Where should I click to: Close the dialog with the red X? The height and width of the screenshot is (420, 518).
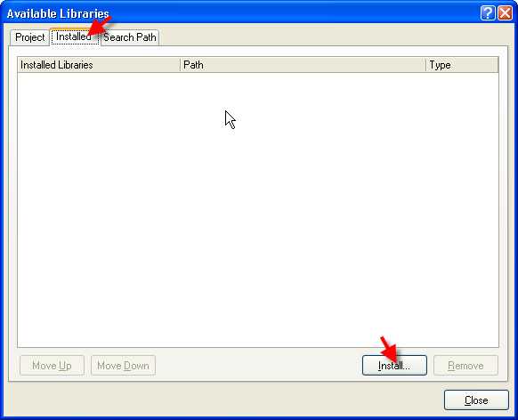click(506, 13)
